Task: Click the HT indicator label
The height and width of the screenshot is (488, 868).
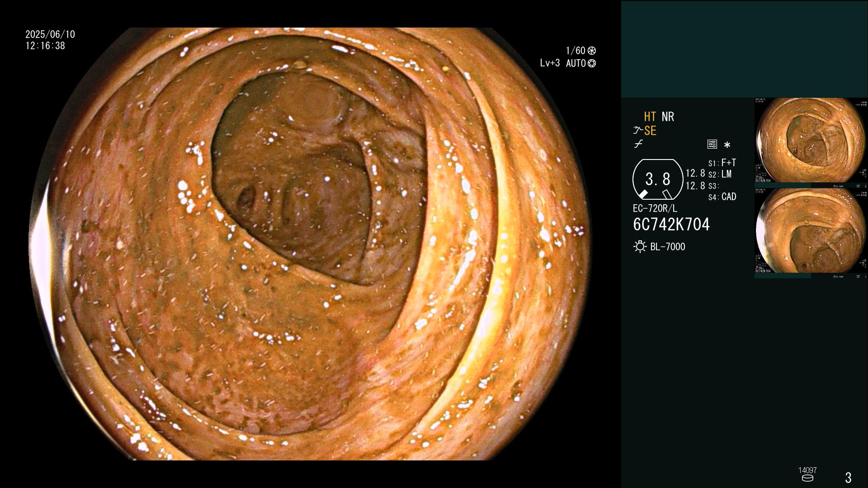Action: coord(650,117)
